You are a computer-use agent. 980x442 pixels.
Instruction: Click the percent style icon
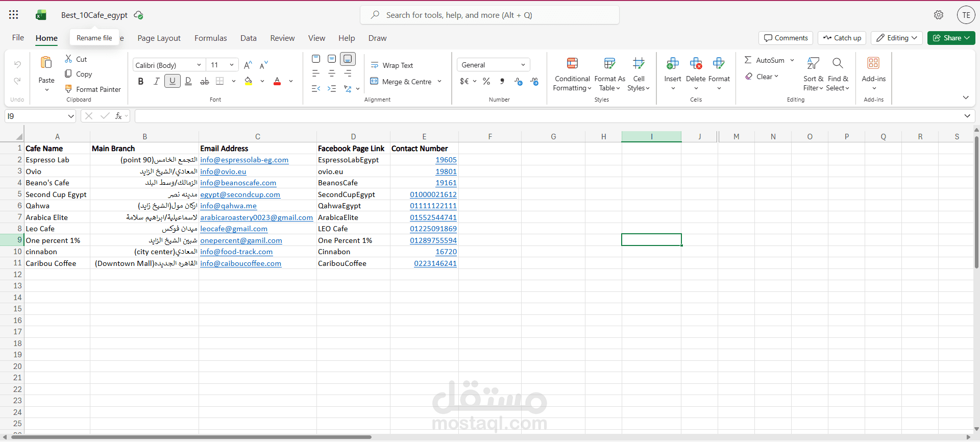486,81
